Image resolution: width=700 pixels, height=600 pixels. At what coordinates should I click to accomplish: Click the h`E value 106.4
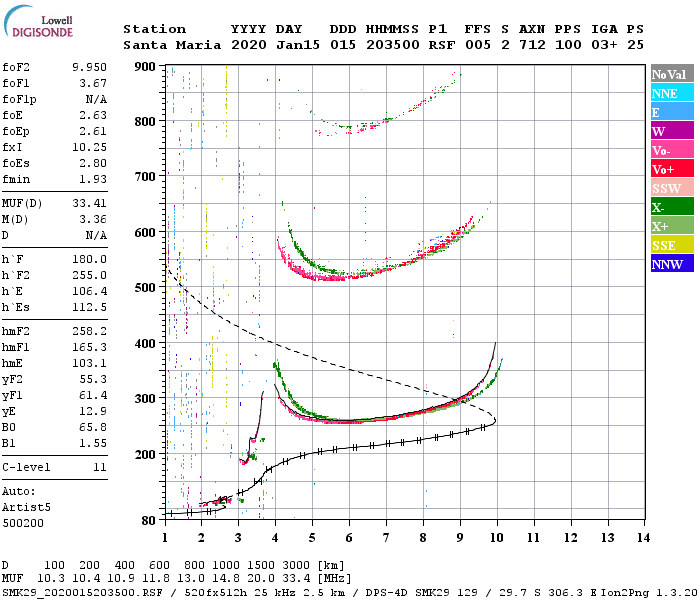coord(89,292)
